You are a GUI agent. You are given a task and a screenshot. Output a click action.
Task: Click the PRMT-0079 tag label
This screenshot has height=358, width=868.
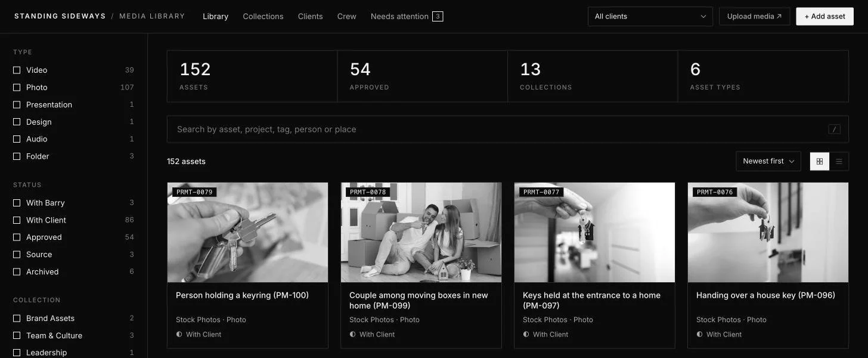(x=194, y=192)
